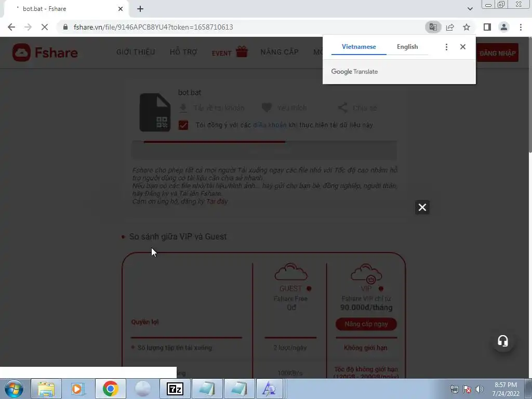This screenshot has height=399, width=532.
Task: Open the EVENT gift menu item
Action: (229, 52)
